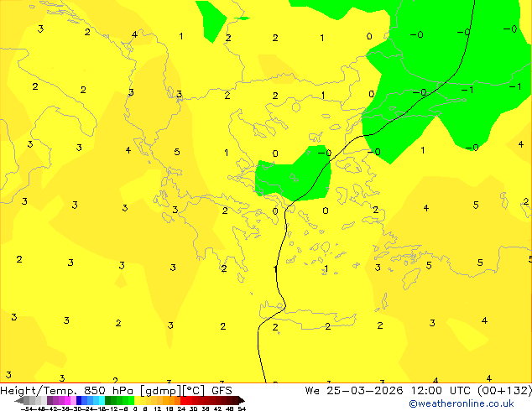Pick the darkest green legend swatch

107,401
